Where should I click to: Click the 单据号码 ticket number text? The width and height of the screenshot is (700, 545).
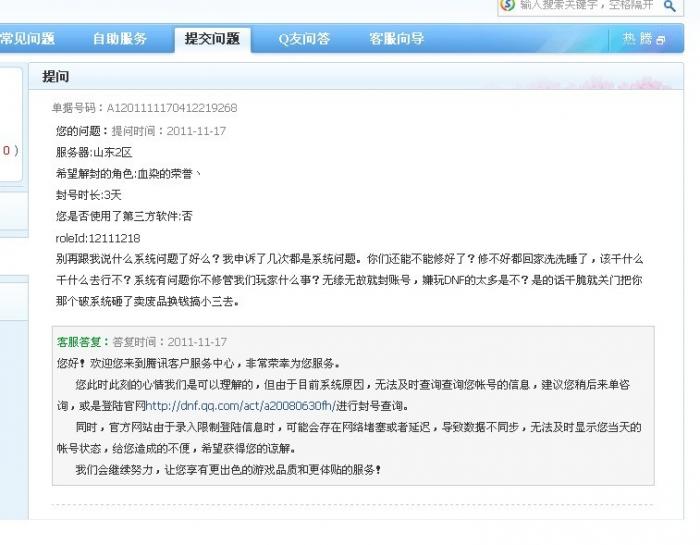(x=145, y=108)
